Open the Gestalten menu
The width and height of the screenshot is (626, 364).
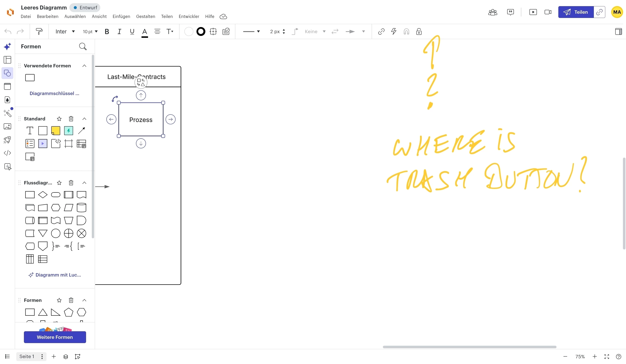[x=146, y=16]
